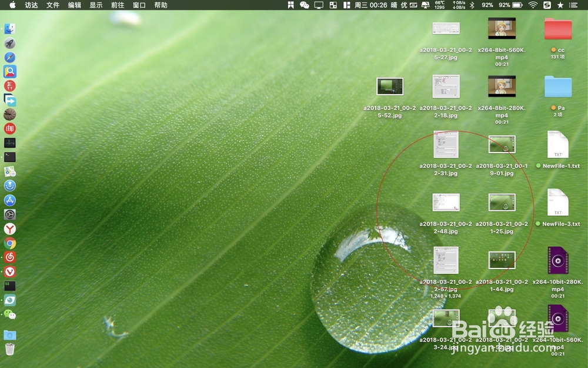The image size is (588, 368).
Task: Click WeChat icon in menu bar
Action: 305,5
